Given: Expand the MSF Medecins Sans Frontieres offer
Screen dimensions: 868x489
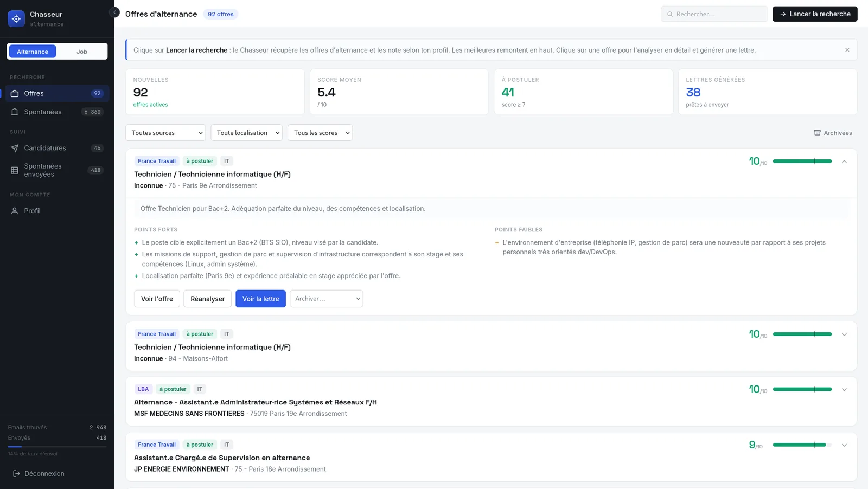Looking at the screenshot, I should click(844, 390).
